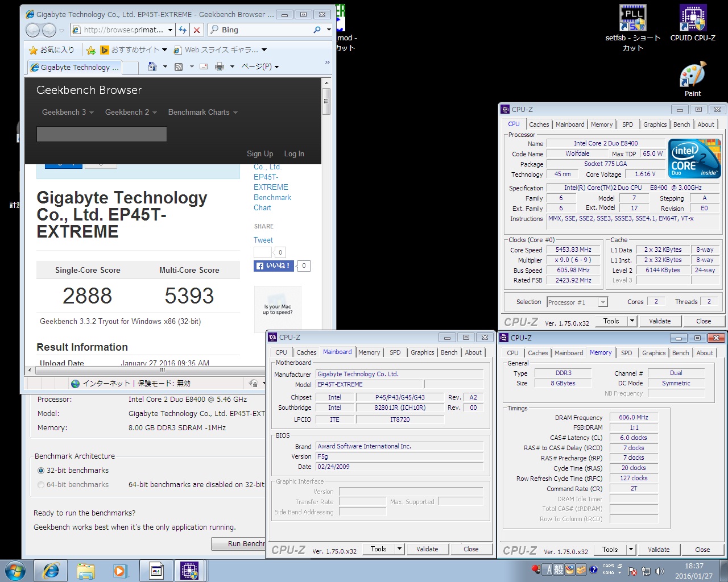
Task: Click the IME help question mark icon
Action: point(594,569)
